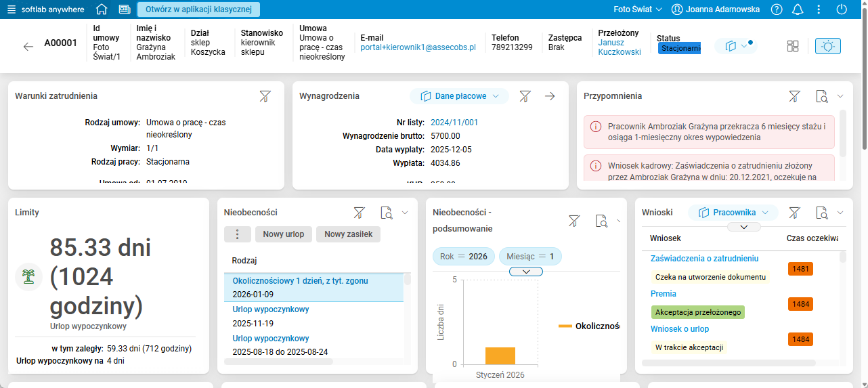Screen dimensions: 868x388
Task: Open the three-dot menu in Nieobecności toolbar
Action: coord(237,234)
